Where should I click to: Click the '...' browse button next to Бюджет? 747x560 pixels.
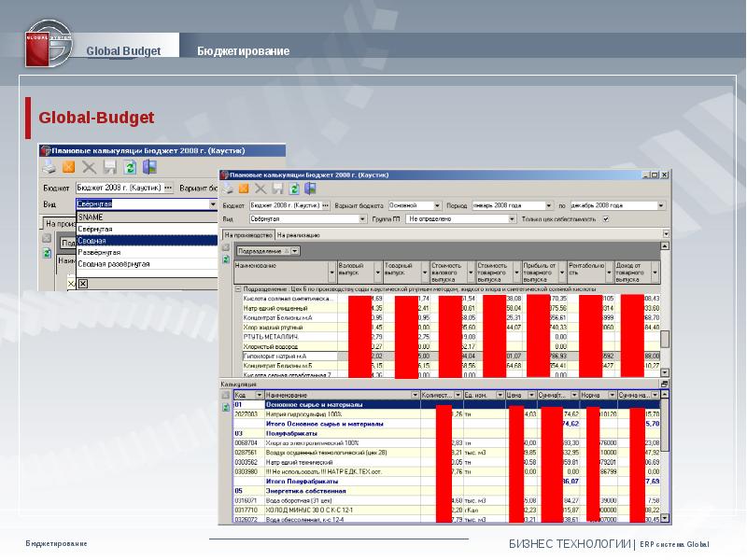click(326, 204)
